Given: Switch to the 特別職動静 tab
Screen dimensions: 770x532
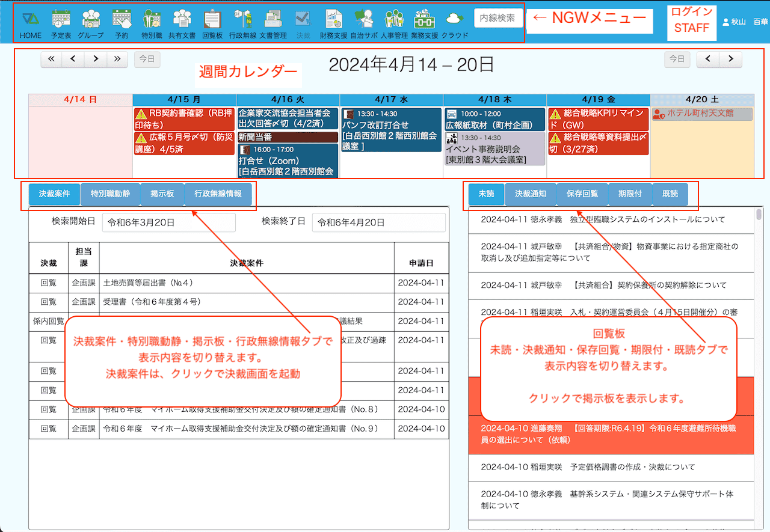Looking at the screenshot, I should coord(110,194).
